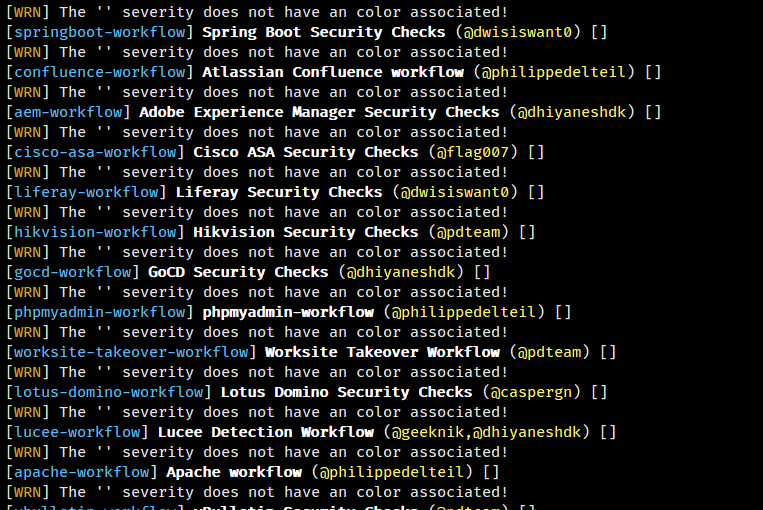Click the lotus-domino-workflow template ID

109,391
